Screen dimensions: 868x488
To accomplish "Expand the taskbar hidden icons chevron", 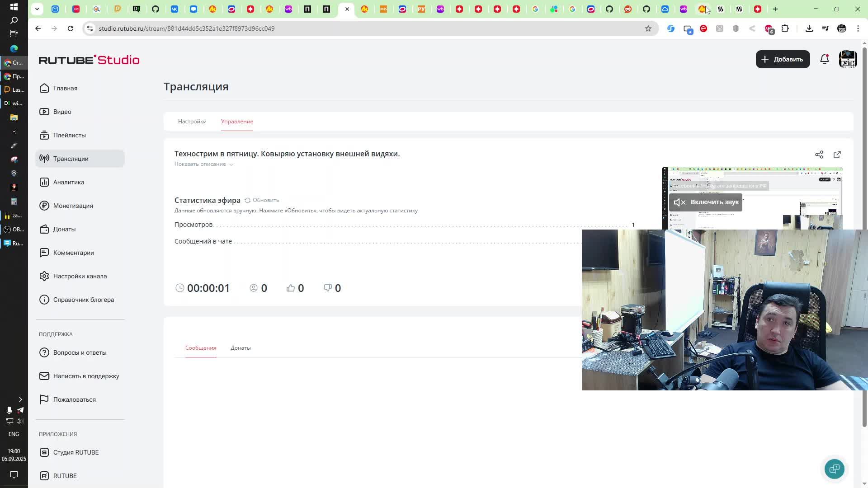I will [x=20, y=399].
